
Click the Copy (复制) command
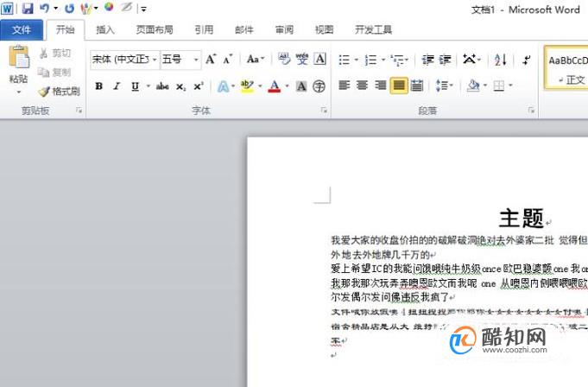[55, 72]
